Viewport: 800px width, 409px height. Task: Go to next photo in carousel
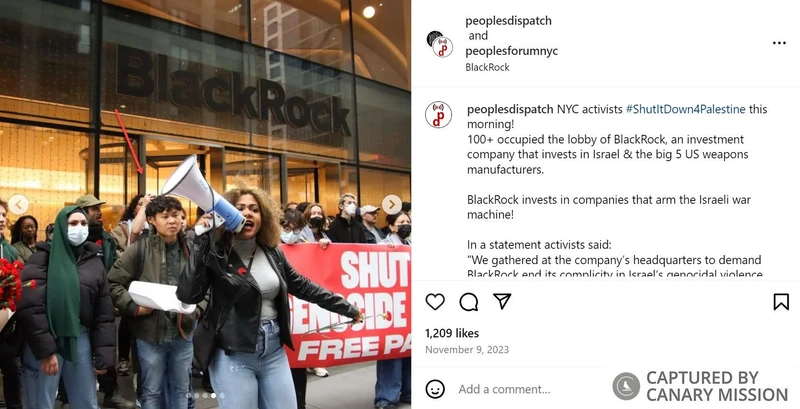(392, 204)
